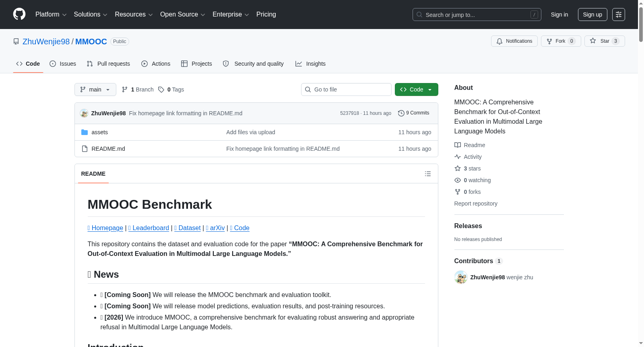
Task: Click the Notifications bell button
Action: pyautogui.click(x=514, y=41)
